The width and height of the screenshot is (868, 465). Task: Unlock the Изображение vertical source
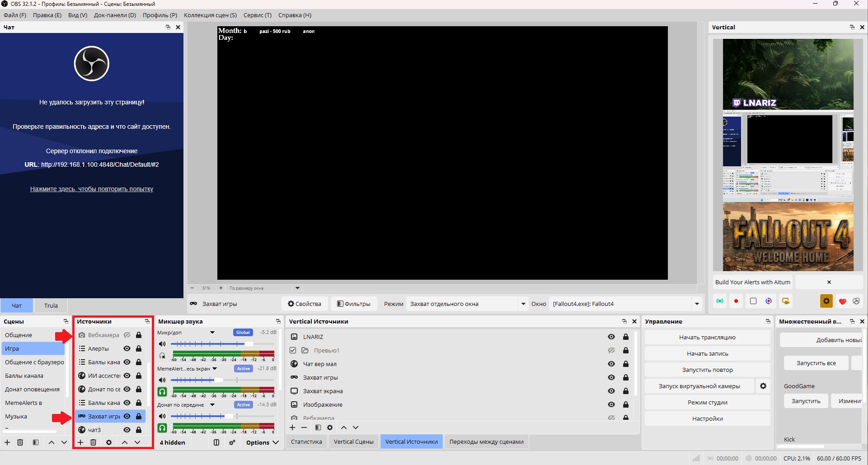pos(626,404)
